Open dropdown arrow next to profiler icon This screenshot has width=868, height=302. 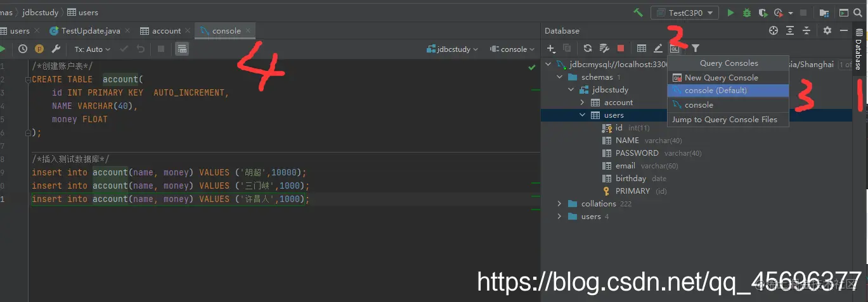(790, 13)
